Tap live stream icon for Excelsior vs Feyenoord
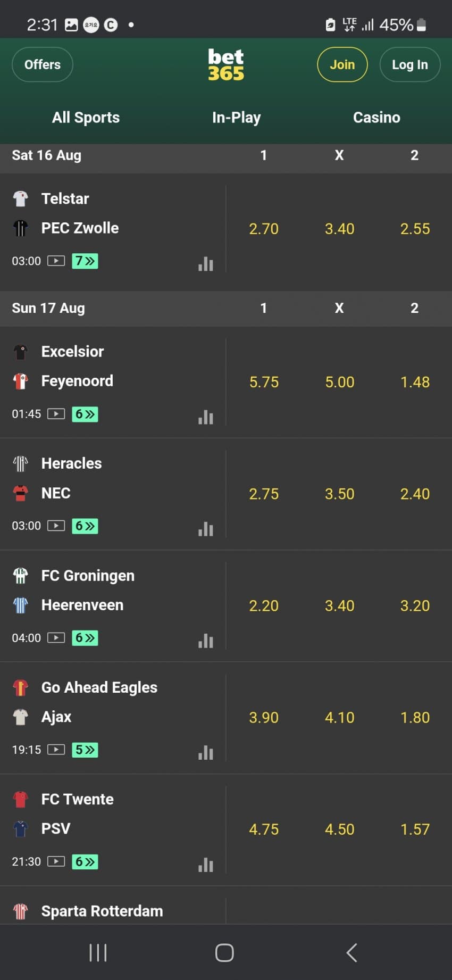This screenshot has width=452, height=980. (56, 414)
